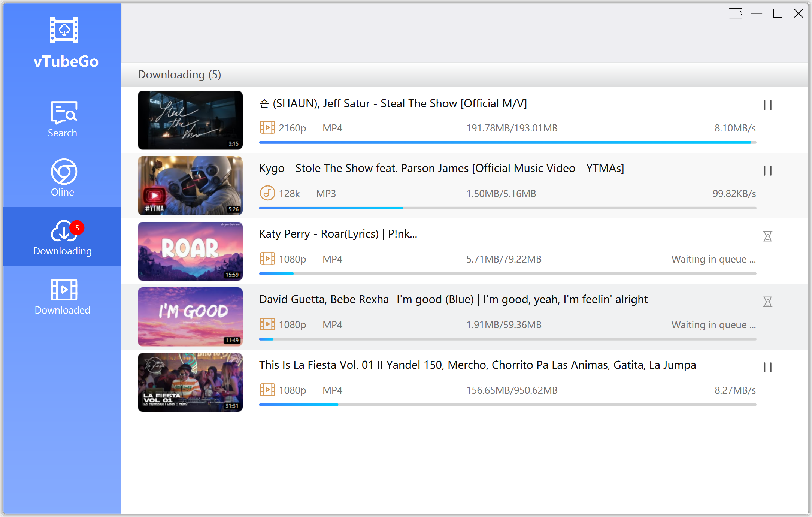Screen dimensions: 812x517
Task: Click progress bar of La Fiesta download
Action: [x=507, y=405]
